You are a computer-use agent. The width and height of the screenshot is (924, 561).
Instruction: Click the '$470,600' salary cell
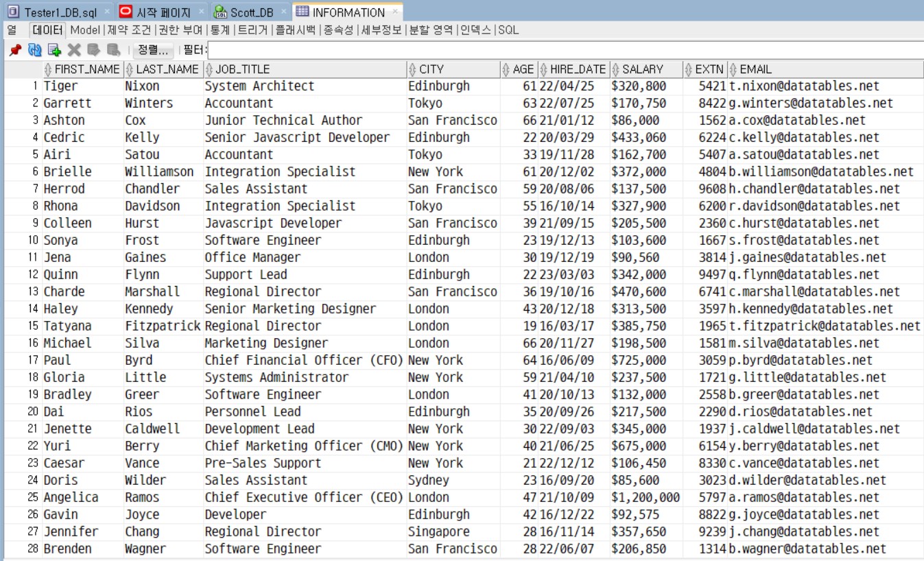646,292
